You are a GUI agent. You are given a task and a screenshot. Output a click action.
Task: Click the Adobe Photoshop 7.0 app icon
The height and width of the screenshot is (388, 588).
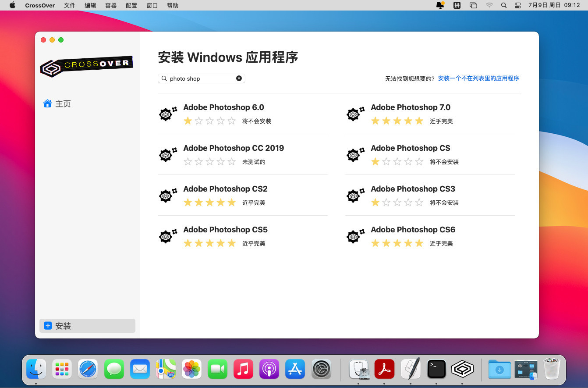355,114
